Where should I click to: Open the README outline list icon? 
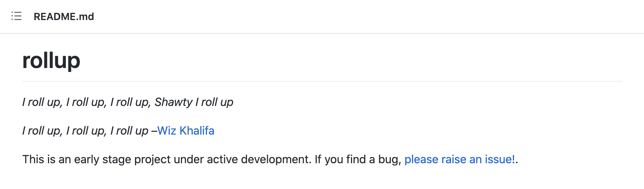(x=16, y=16)
